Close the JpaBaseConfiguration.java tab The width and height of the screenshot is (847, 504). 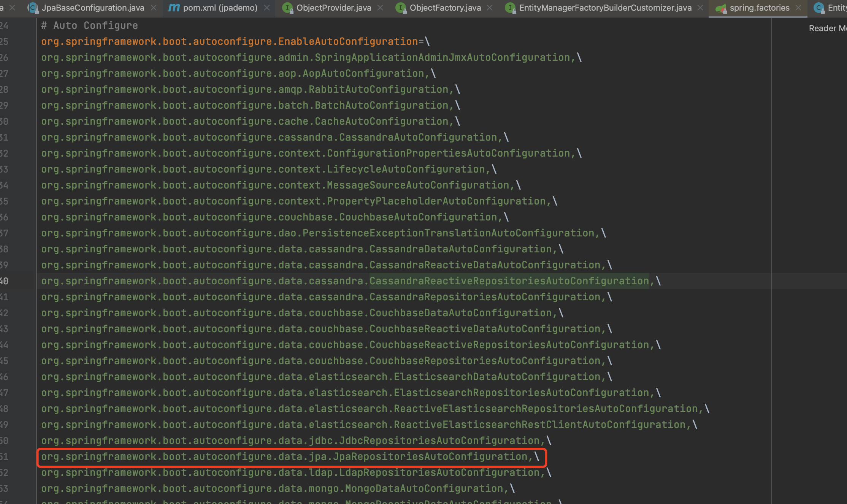[154, 8]
